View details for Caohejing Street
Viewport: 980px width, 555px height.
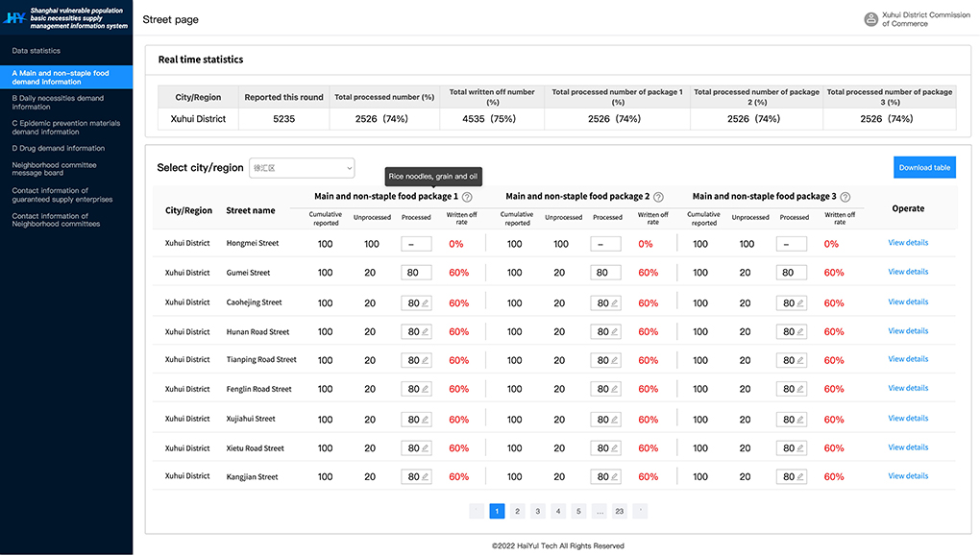[x=908, y=302]
